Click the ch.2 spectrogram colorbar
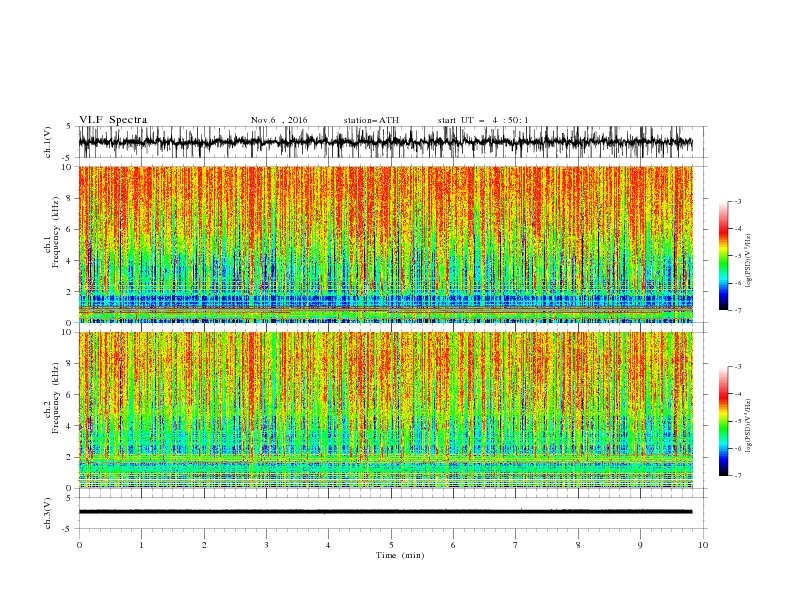792x612 pixels. (723, 421)
